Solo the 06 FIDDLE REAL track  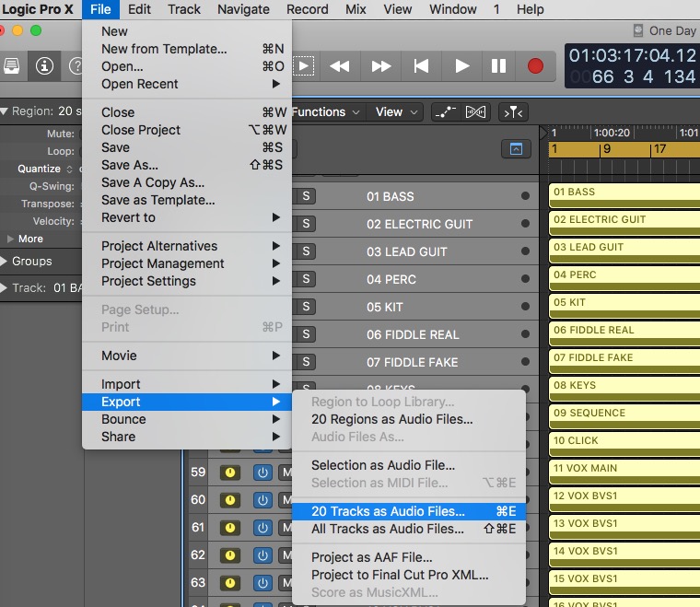(x=306, y=334)
